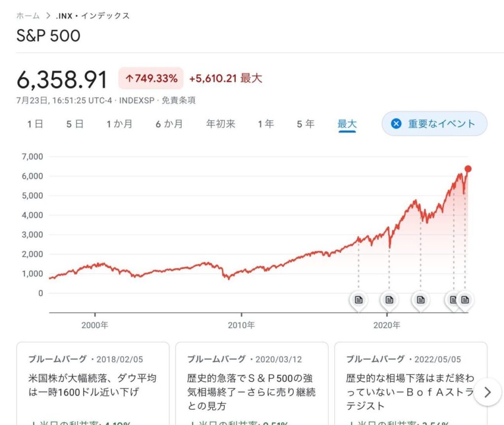Open the 2020 crash news marker icon
Screen dimensions: 504x425
coord(389,300)
